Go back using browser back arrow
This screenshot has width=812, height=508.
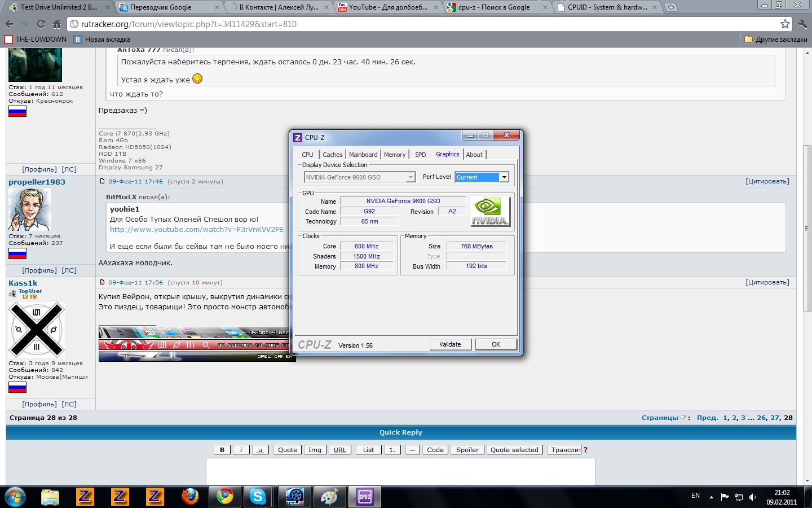point(9,24)
